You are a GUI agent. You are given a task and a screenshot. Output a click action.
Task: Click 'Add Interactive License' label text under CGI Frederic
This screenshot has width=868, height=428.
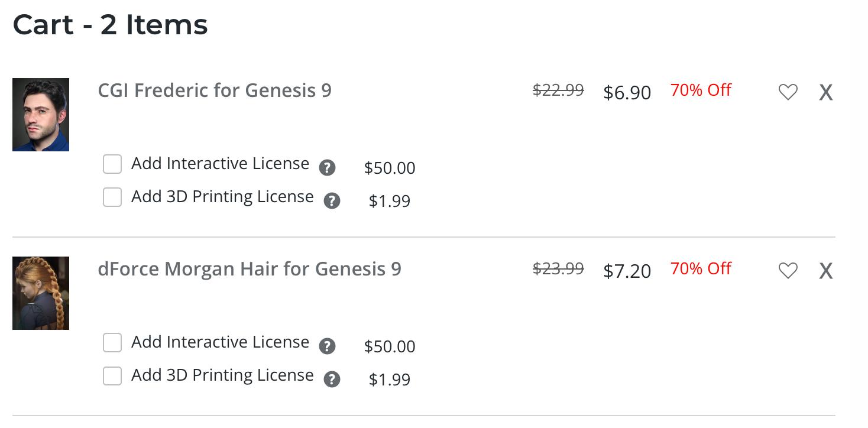pos(220,164)
